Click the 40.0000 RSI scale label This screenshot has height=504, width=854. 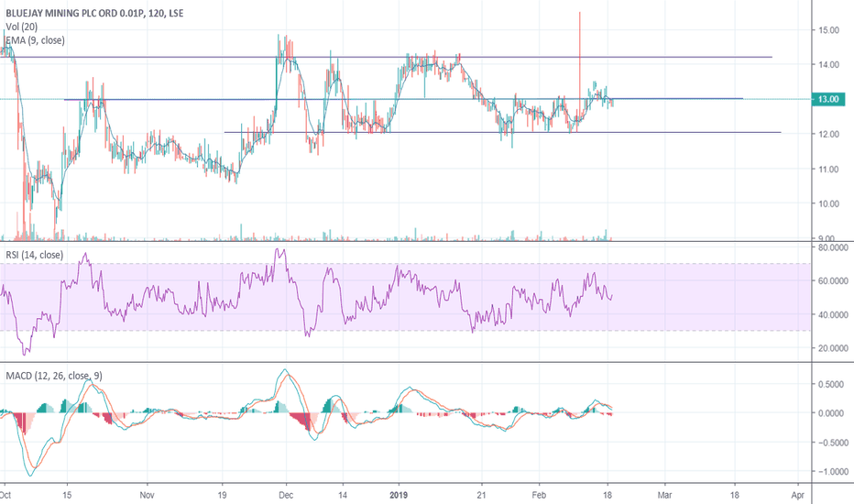tap(833, 314)
